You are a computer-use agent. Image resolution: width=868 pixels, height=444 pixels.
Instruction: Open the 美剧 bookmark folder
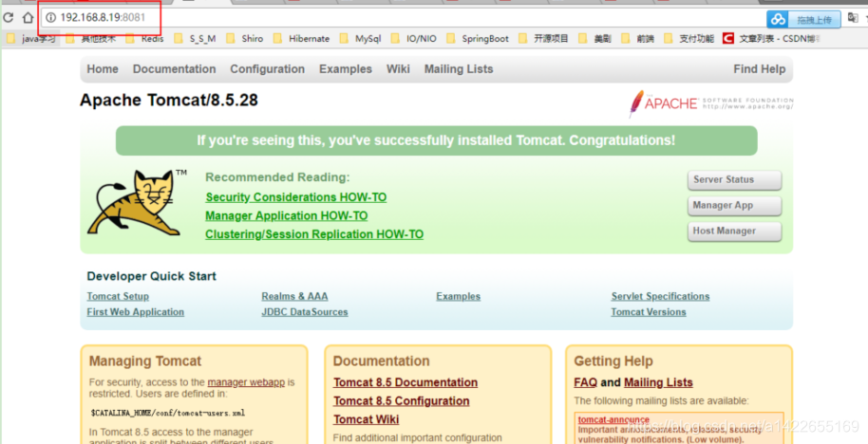pyautogui.click(x=595, y=39)
